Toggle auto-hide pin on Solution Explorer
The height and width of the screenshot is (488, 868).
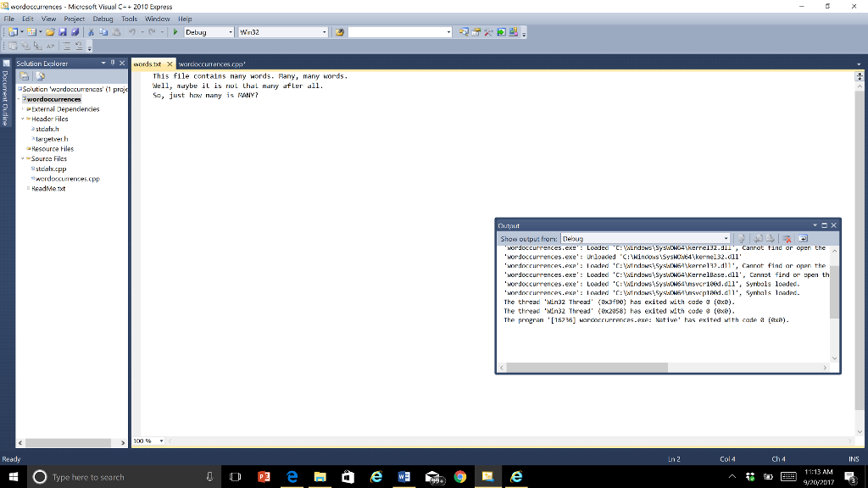click(x=113, y=63)
